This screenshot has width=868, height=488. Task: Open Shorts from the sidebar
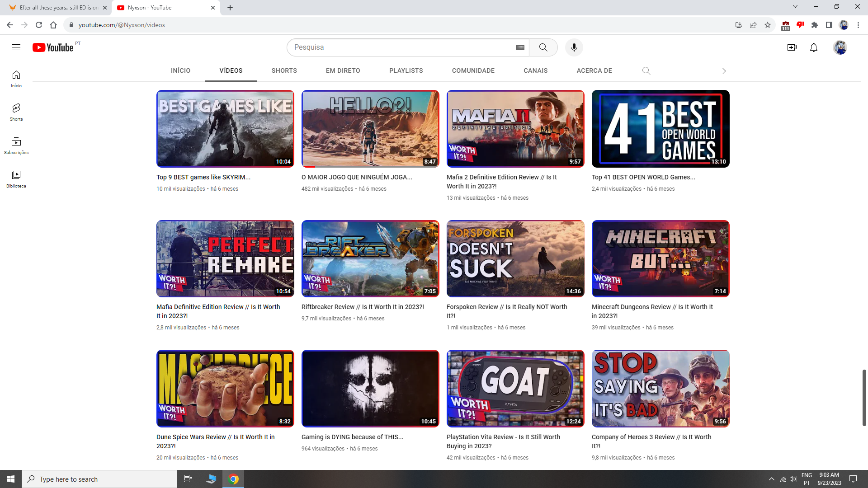coord(16,112)
